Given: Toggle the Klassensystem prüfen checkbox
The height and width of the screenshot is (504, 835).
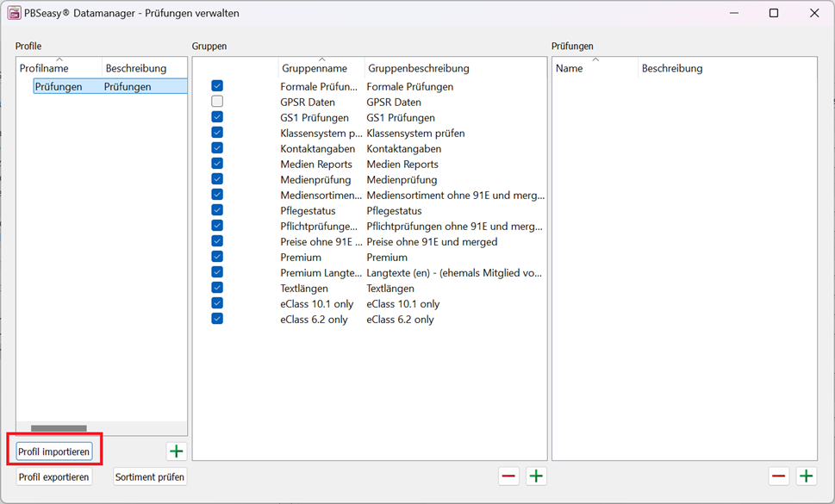Looking at the screenshot, I should (x=217, y=132).
